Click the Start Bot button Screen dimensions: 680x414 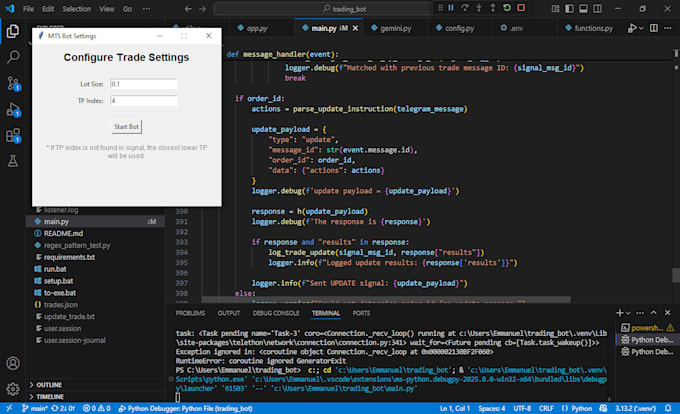click(x=126, y=127)
